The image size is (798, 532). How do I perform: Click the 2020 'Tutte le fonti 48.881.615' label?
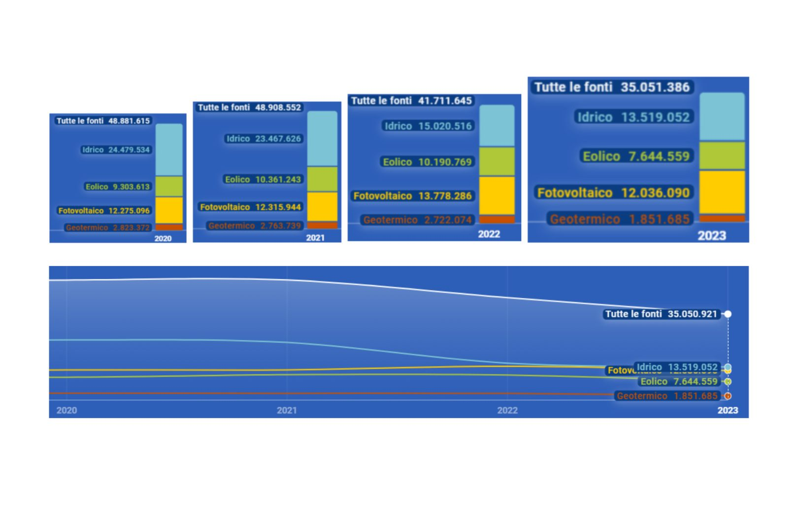coord(103,121)
